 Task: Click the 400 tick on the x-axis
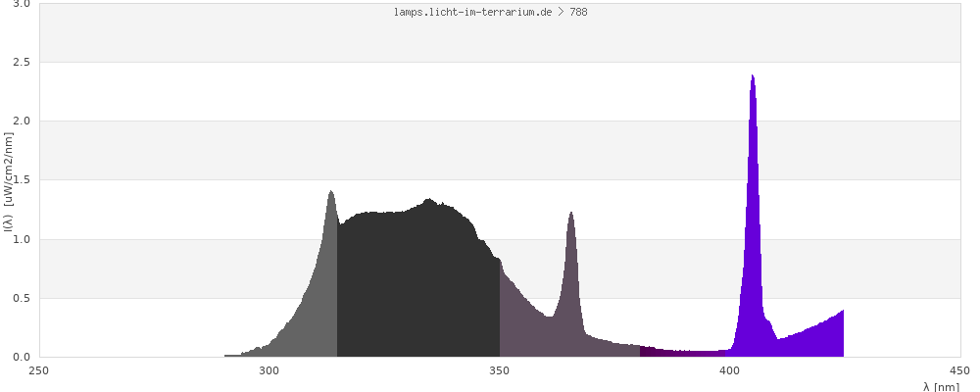click(729, 370)
